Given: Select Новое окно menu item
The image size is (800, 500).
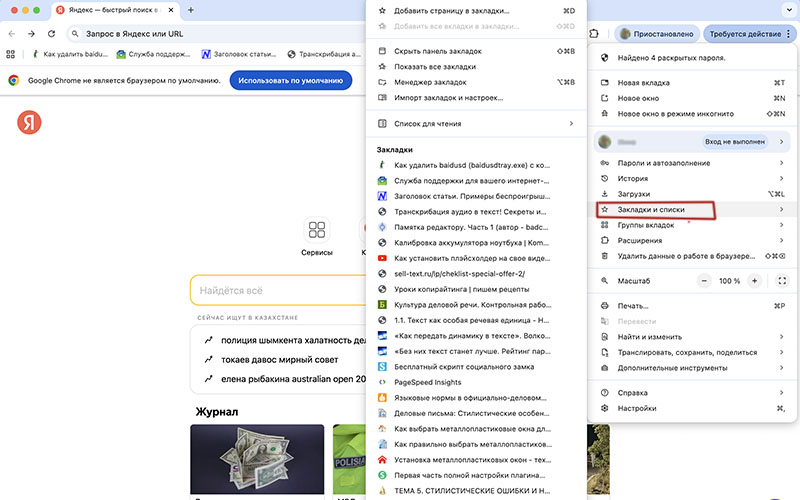Looking at the screenshot, I should pos(692,98).
